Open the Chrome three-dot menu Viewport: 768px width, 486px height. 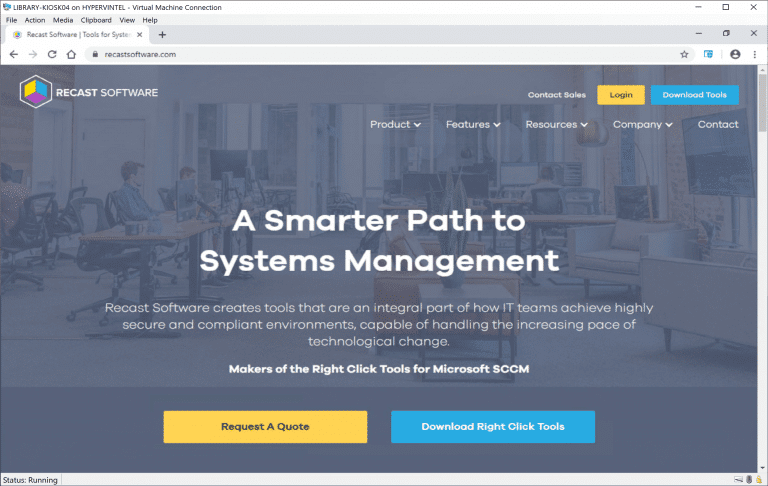tap(755, 54)
